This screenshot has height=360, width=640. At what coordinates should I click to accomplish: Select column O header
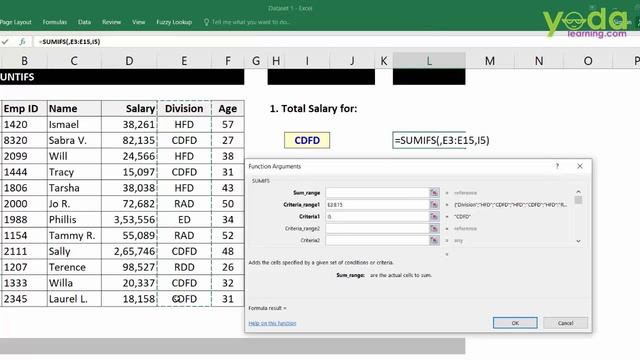(588, 61)
